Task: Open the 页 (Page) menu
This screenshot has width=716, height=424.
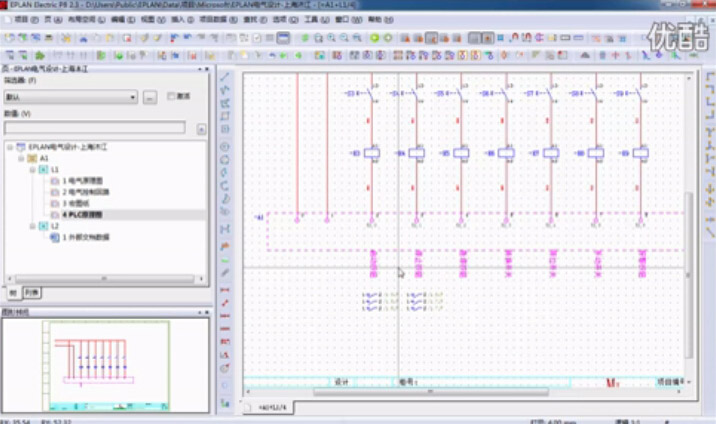Action: point(53,20)
